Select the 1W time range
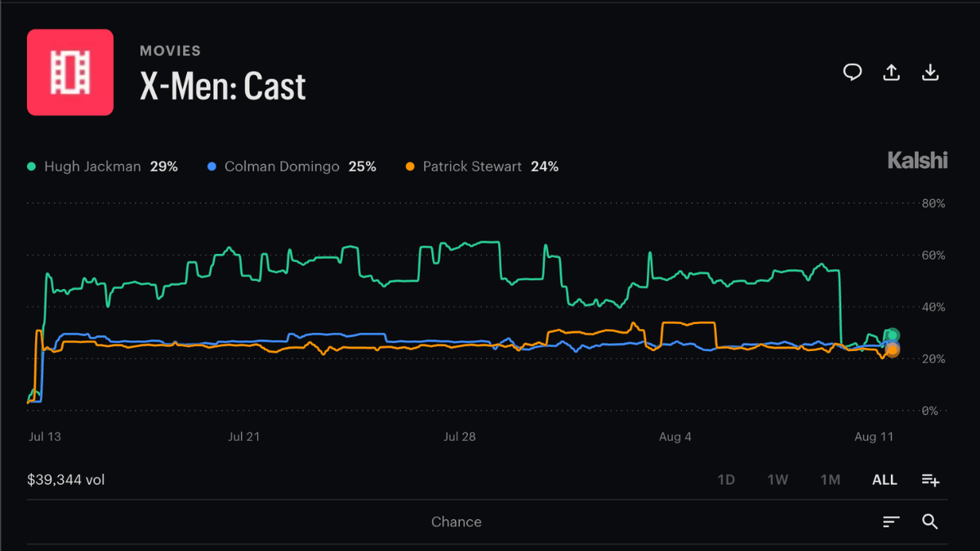 [x=777, y=480]
